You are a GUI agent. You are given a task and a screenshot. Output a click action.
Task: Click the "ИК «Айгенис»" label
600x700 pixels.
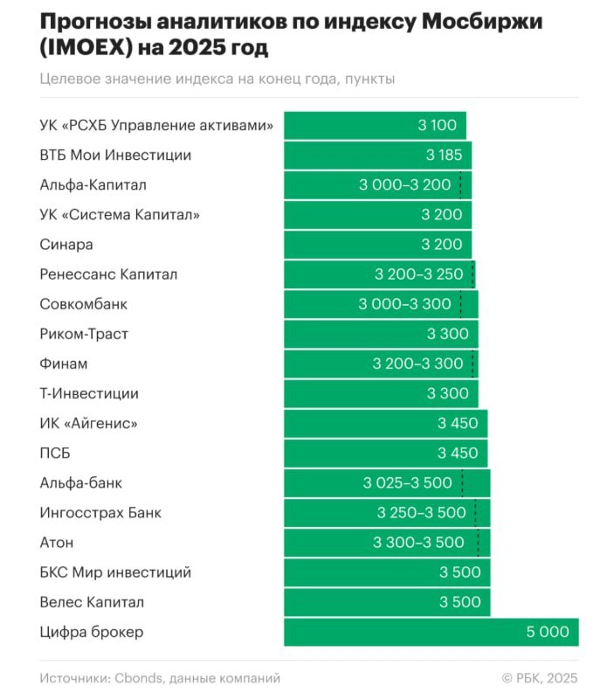89,424
